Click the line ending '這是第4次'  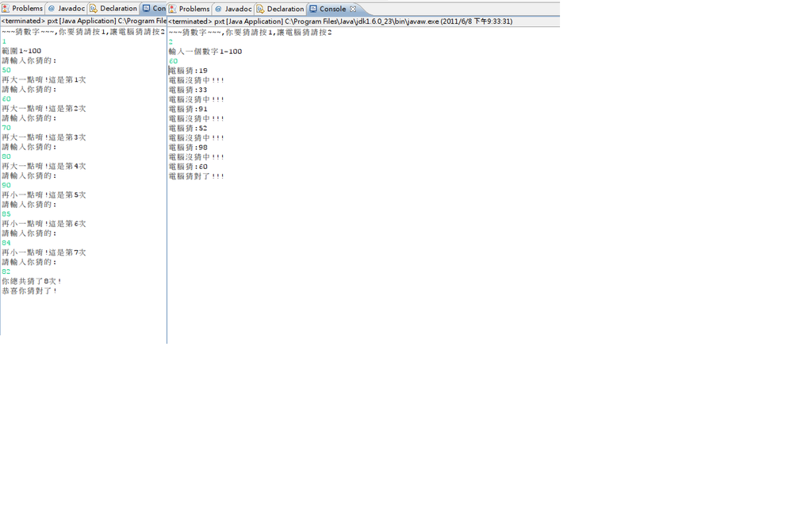coord(44,166)
